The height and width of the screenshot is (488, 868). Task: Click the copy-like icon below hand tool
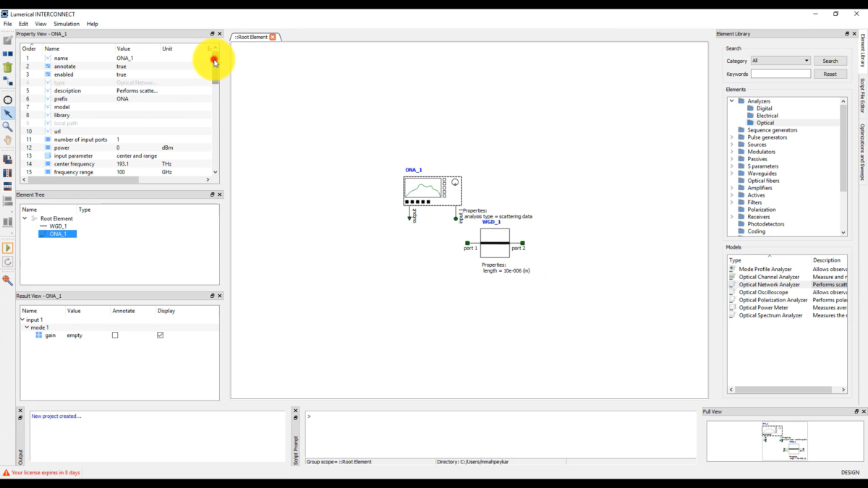pos(8,159)
